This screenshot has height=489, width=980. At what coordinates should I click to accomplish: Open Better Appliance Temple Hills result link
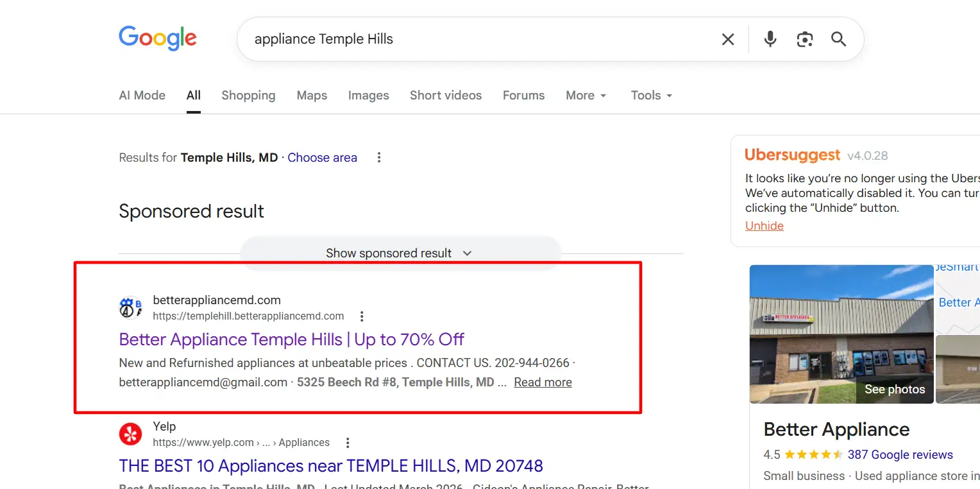pyautogui.click(x=291, y=339)
